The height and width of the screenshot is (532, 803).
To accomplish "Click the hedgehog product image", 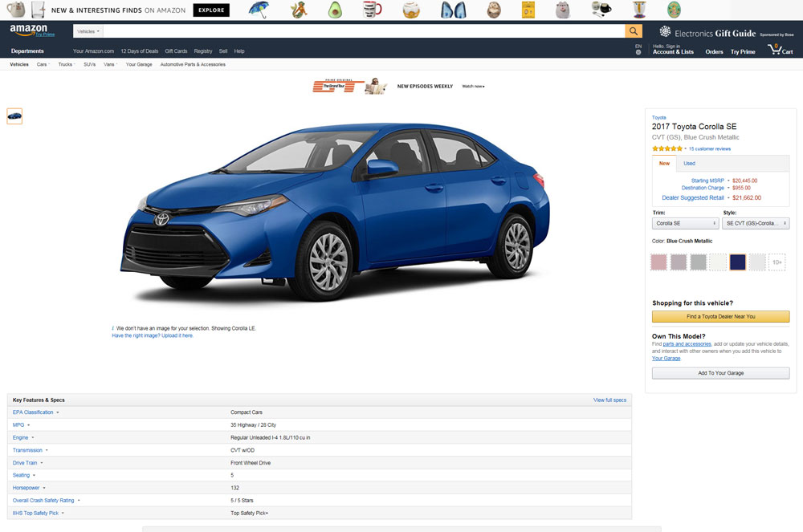I will (494, 10).
